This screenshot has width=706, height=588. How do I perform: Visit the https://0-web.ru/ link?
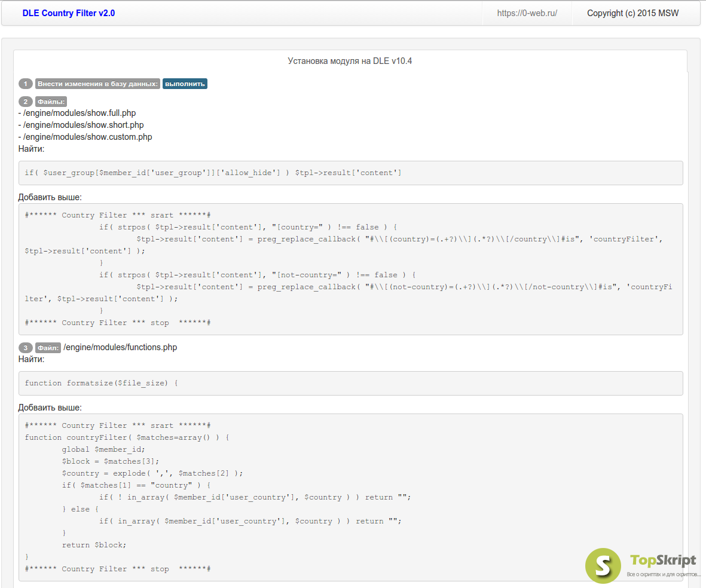(x=527, y=13)
